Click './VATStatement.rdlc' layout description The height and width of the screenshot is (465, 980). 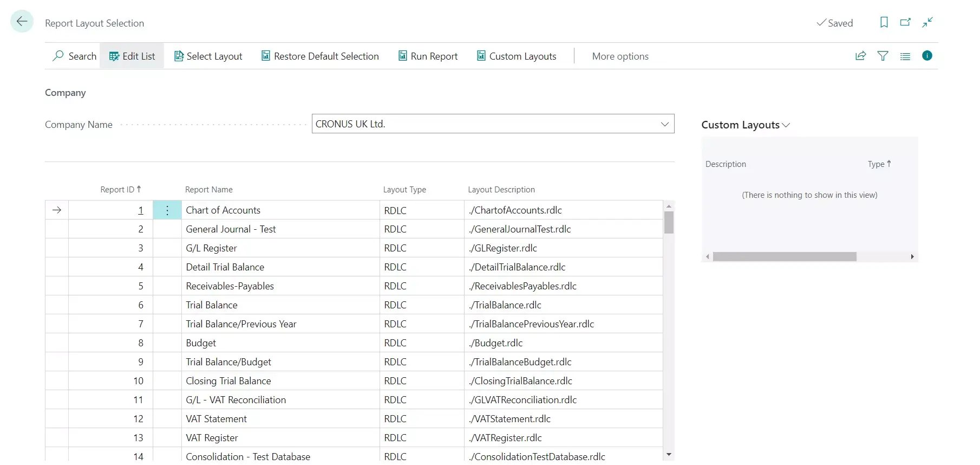563,418
